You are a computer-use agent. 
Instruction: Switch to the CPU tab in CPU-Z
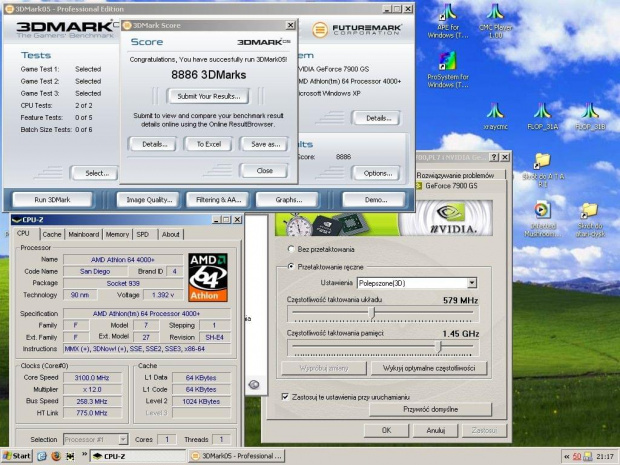(23, 233)
